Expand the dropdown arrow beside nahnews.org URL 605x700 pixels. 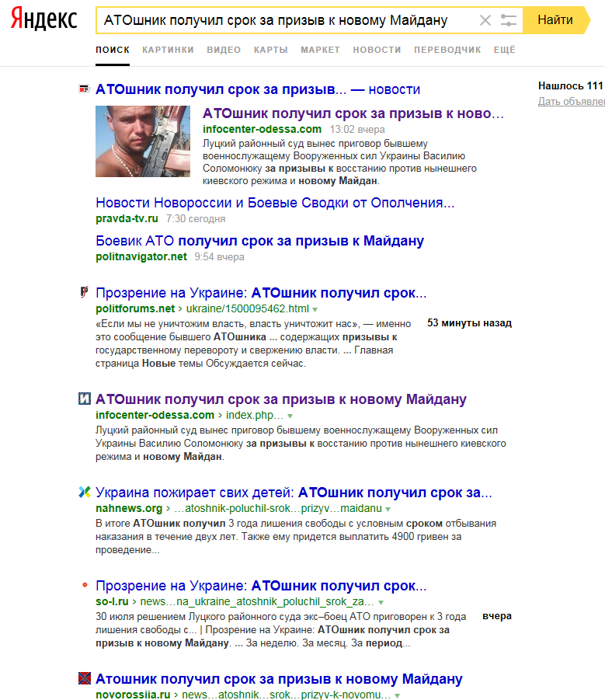[388, 510]
